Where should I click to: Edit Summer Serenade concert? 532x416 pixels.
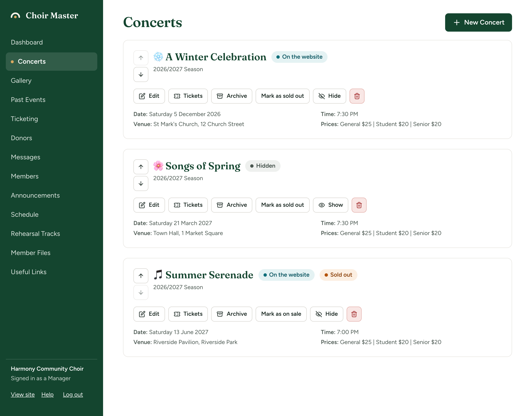point(149,314)
